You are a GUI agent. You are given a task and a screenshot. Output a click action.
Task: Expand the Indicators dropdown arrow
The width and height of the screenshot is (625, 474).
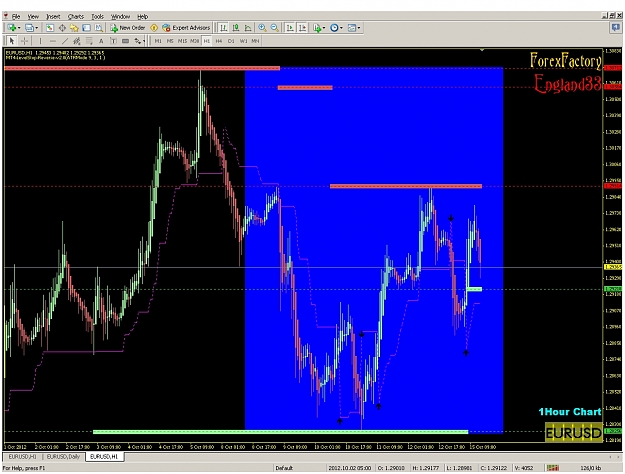tap(324, 28)
